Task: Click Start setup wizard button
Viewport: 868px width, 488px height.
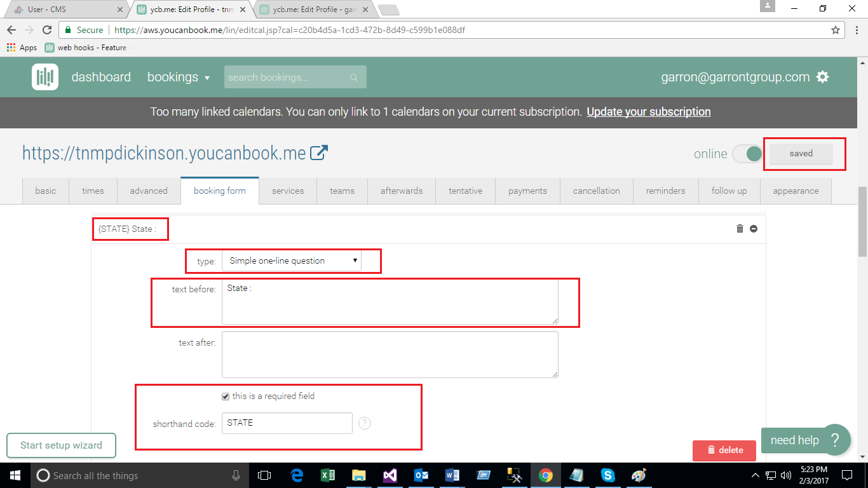Action: tap(62, 445)
